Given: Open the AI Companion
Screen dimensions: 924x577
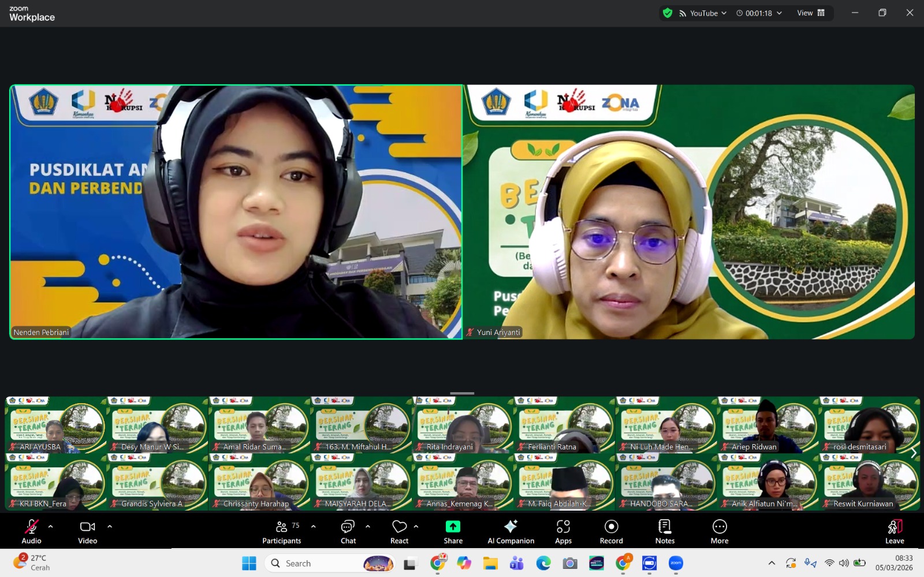Looking at the screenshot, I should (x=511, y=531).
